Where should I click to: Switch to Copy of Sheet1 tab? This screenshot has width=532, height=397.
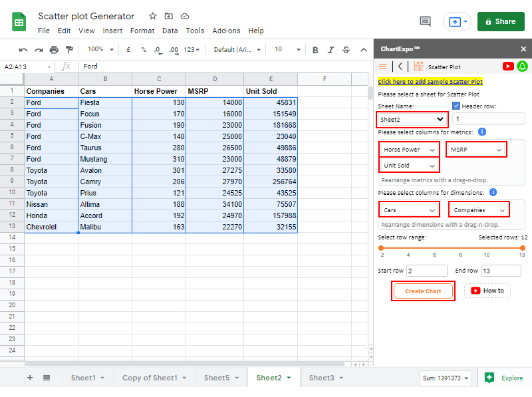click(154, 378)
